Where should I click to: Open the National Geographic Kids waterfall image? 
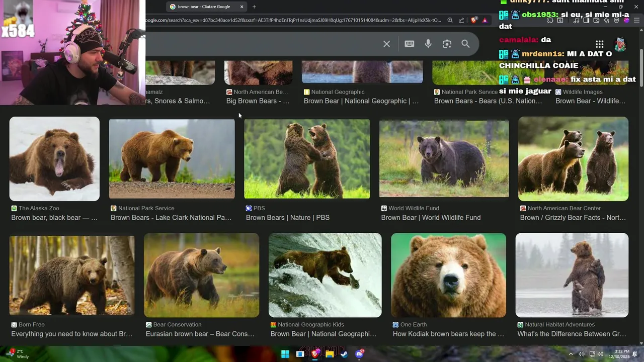[325, 275]
